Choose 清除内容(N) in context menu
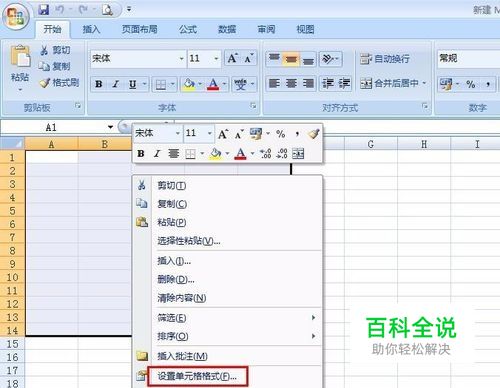The image size is (500, 388). click(x=228, y=298)
